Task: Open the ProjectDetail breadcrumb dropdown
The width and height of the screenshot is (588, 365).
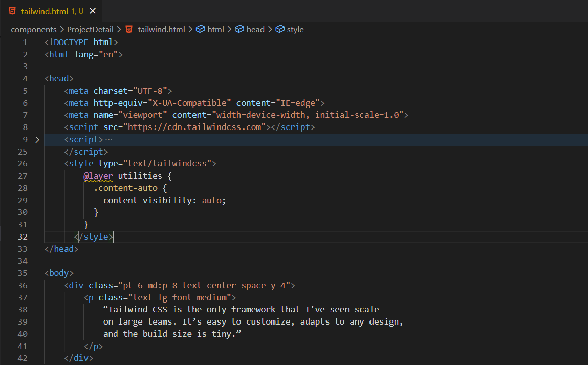Action: coord(90,29)
